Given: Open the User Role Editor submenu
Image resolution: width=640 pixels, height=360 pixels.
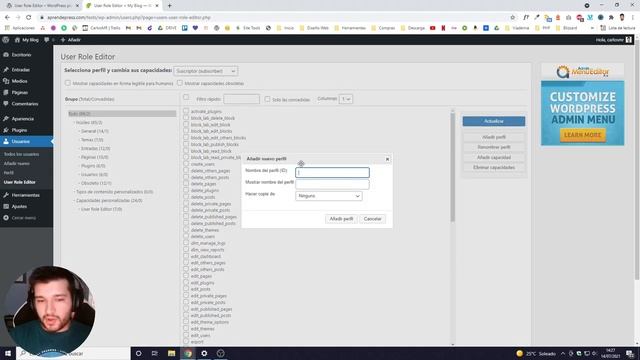Looking at the screenshot, I should (20, 182).
